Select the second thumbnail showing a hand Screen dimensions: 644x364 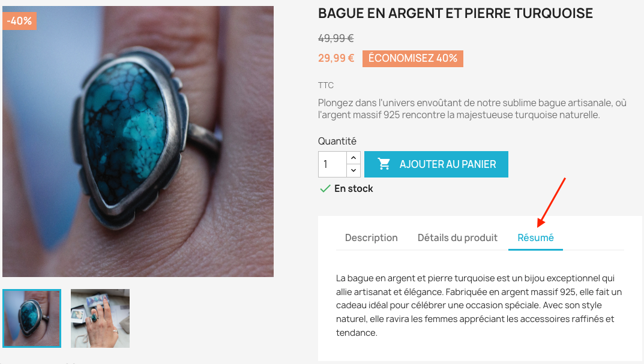tap(100, 318)
